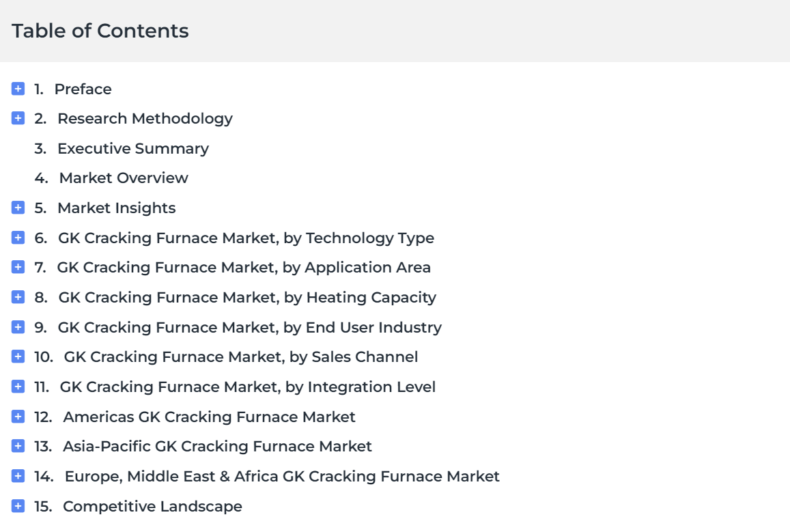Click the Competitive Landscape title text
The image size is (790, 532).
152,506
